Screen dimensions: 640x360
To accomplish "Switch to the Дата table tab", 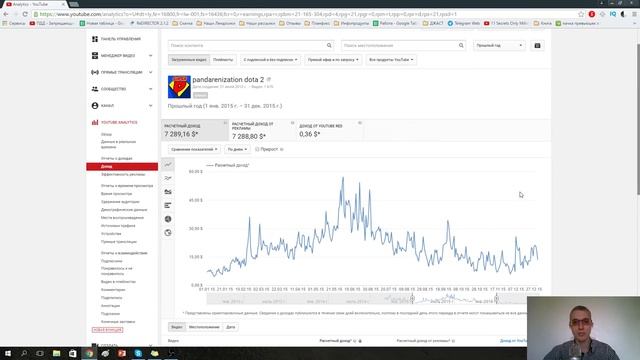I will pyautogui.click(x=231, y=327).
